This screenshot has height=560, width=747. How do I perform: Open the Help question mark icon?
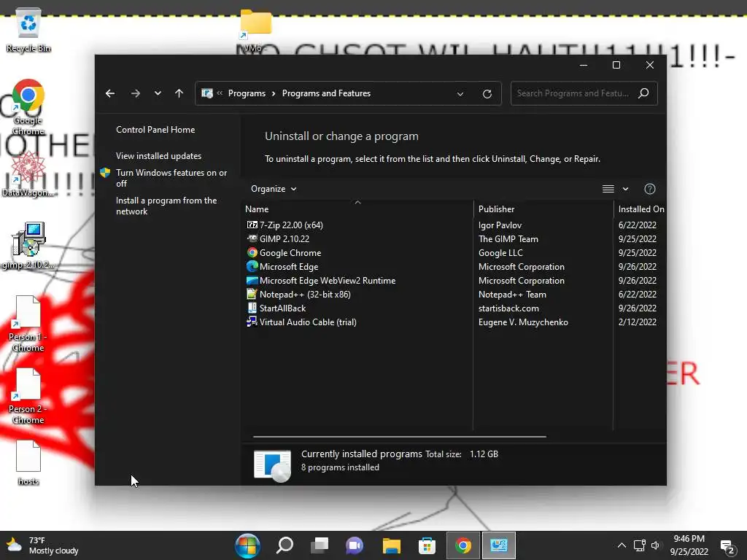649,189
